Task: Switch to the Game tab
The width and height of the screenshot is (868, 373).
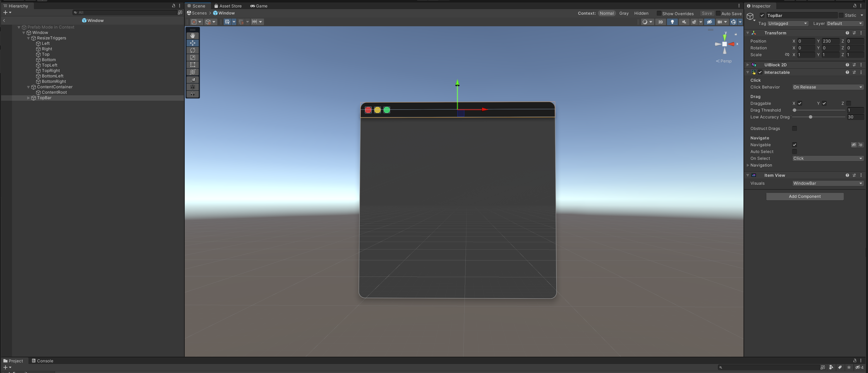Action: pyautogui.click(x=259, y=6)
